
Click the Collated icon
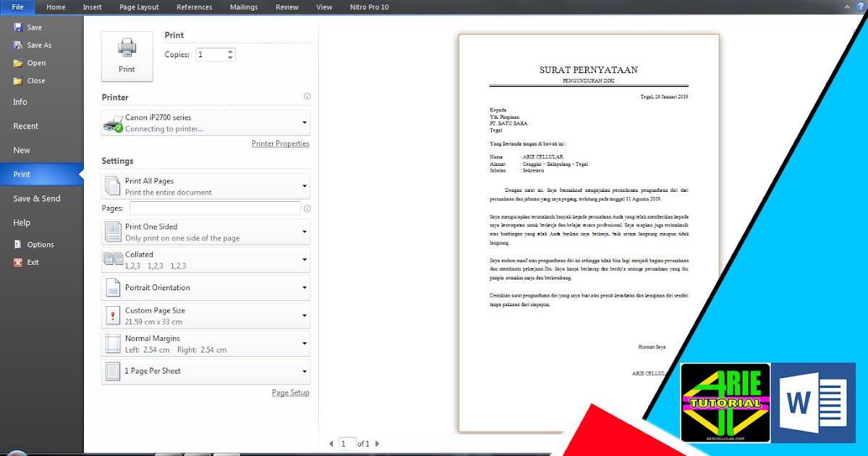114,258
